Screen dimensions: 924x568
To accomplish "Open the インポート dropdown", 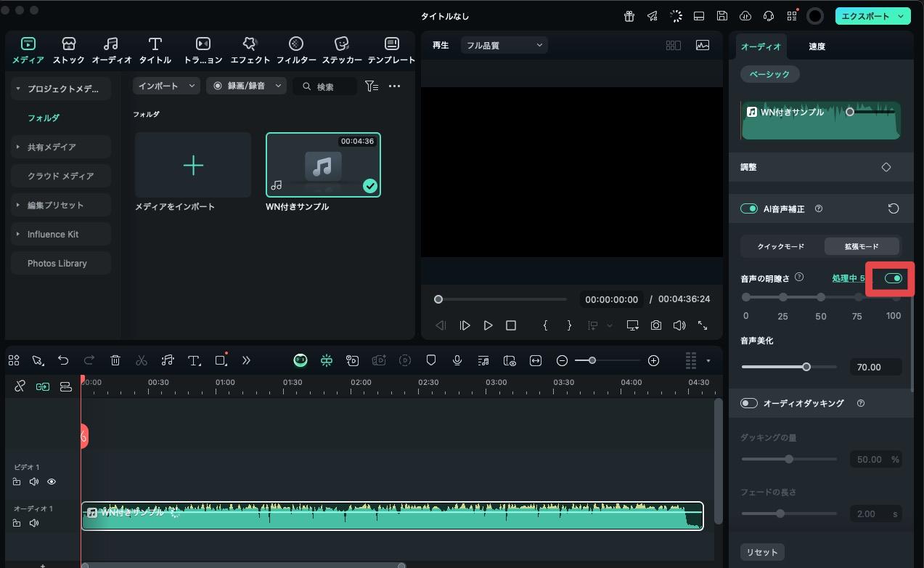I will (166, 86).
